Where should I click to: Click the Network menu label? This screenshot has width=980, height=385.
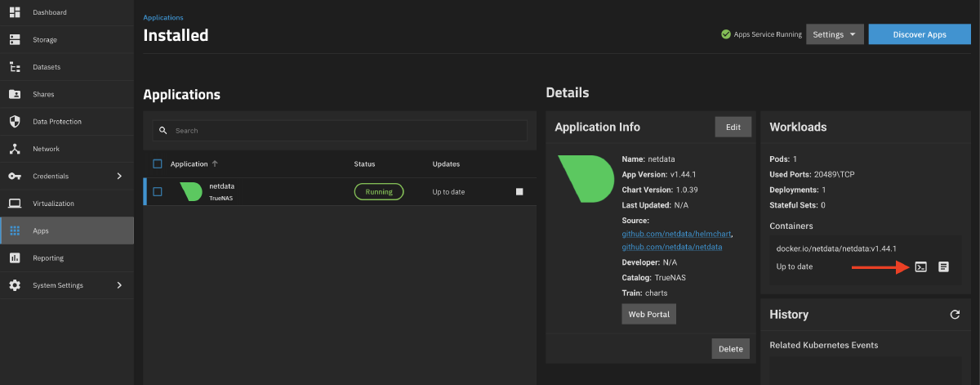pos(46,149)
